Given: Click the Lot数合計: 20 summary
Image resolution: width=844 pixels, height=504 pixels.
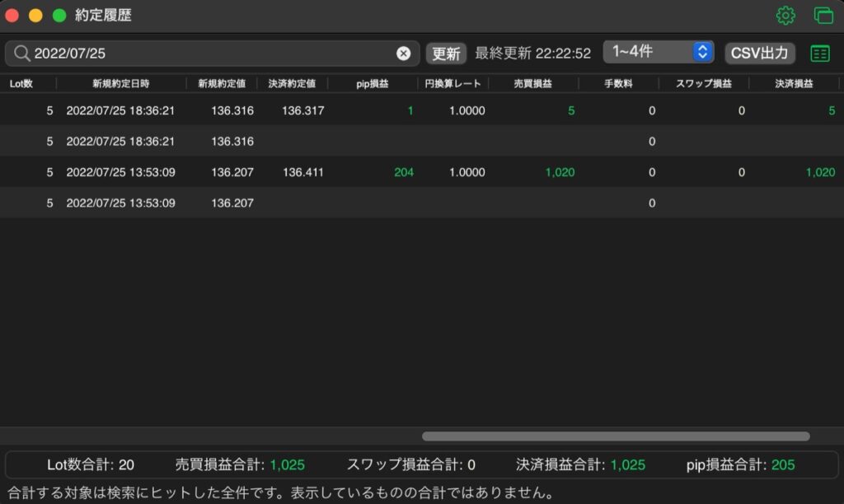Looking at the screenshot, I should click(x=91, y=464).
